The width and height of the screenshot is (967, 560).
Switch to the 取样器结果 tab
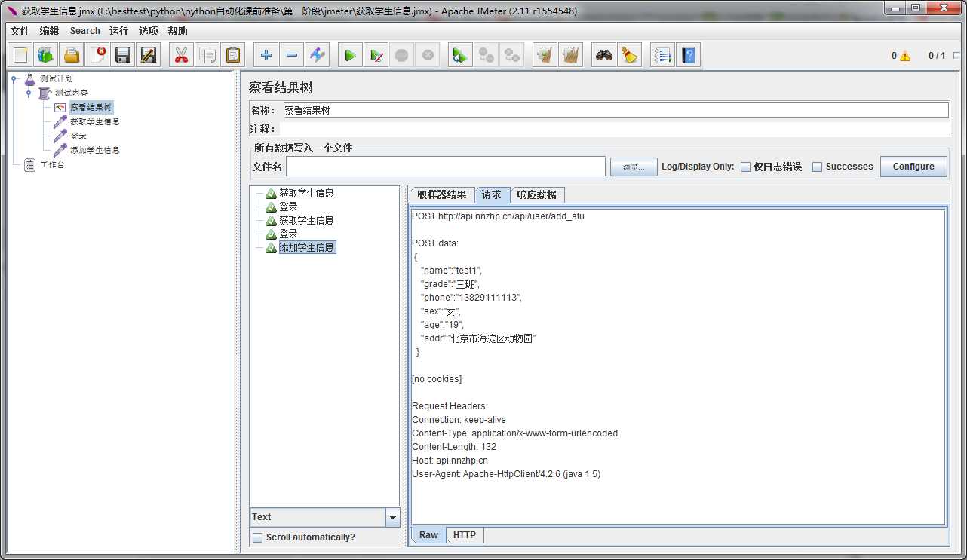coord(442,194)
